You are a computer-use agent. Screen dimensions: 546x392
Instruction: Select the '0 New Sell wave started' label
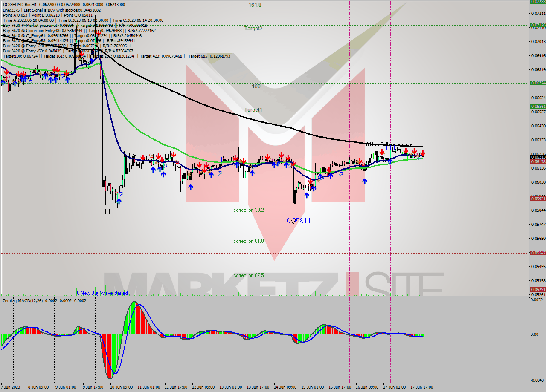tap(391, 145)
